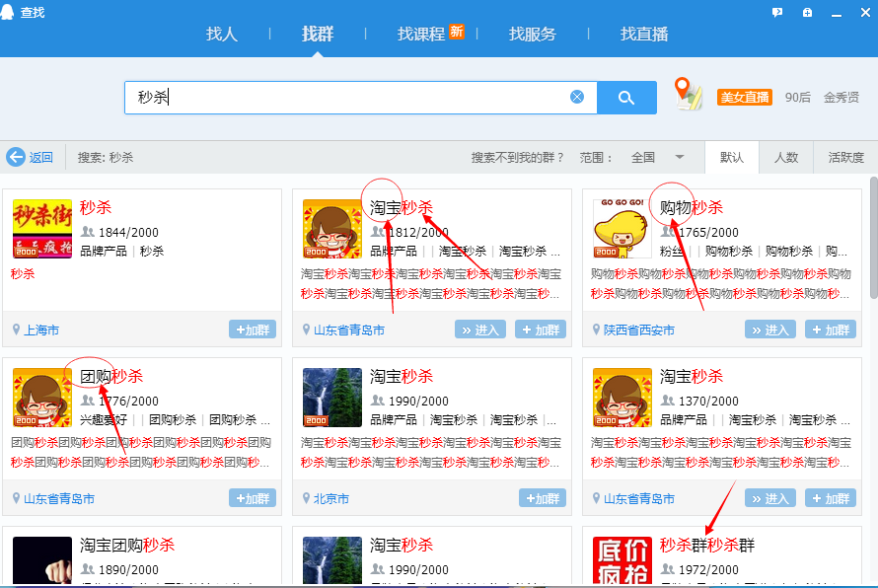Select the 找群 tab
Viewport: 878px width, 588px height.
pyautogui.click(x=318, y=35)
